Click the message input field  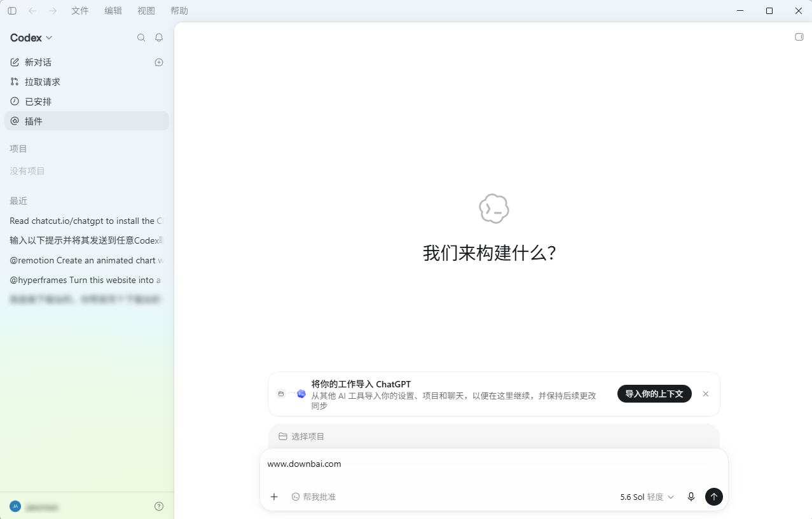[493, 464]
